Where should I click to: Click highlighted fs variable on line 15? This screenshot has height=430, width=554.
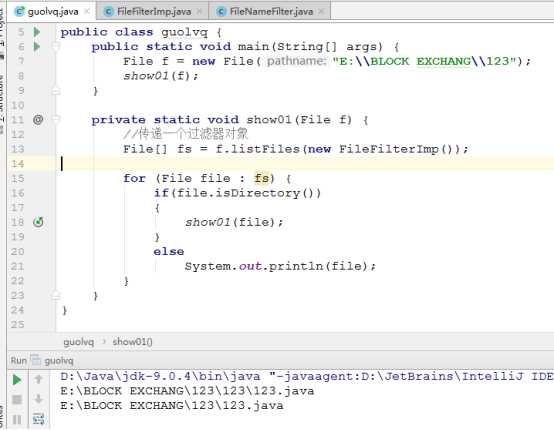point(261,178)
